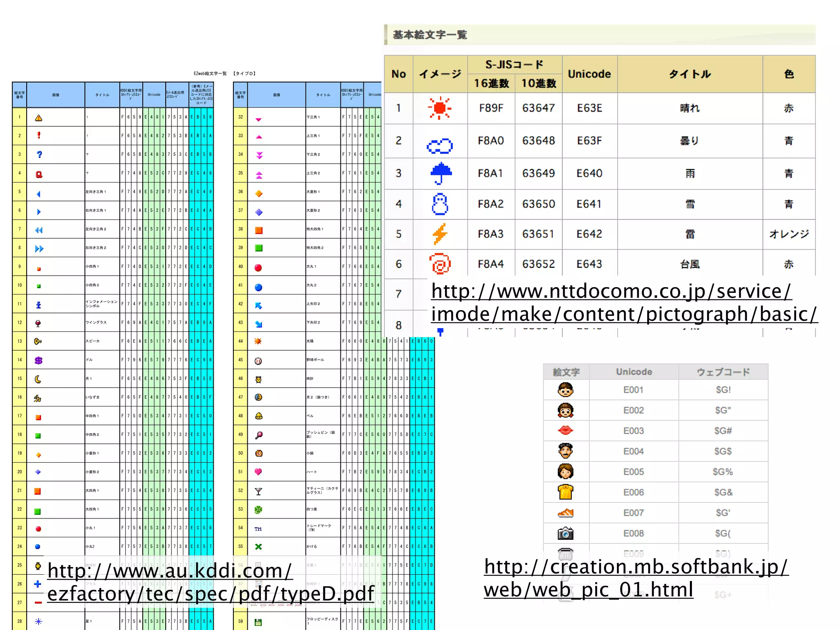Click the orange lightning bolt emoji

pos(440,234)
